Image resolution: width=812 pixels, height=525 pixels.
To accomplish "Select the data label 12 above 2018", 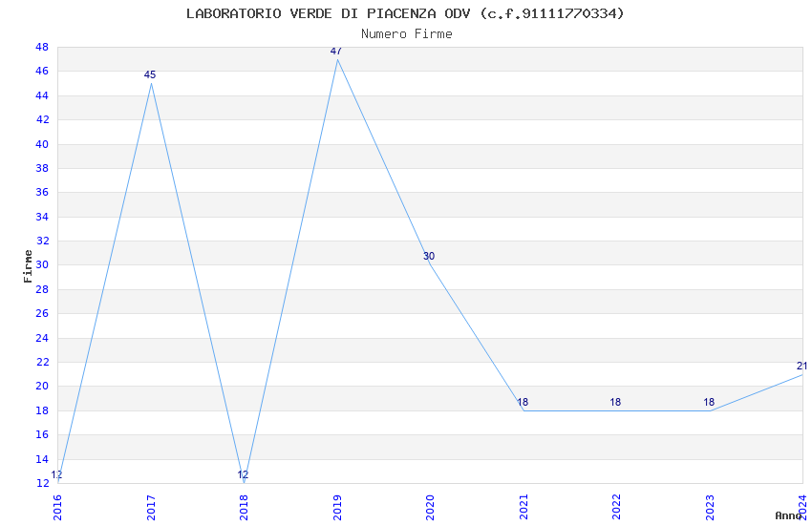I will (243, 474).
